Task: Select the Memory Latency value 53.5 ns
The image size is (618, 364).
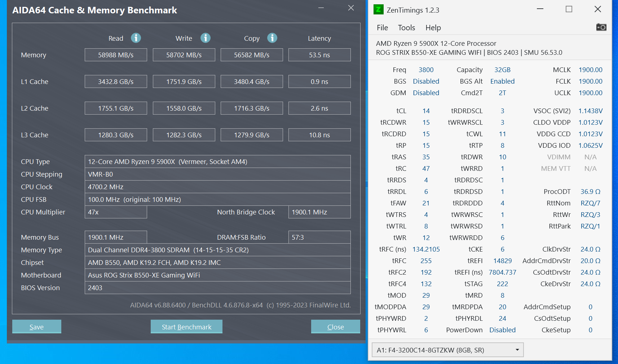Action: [319, 55]
